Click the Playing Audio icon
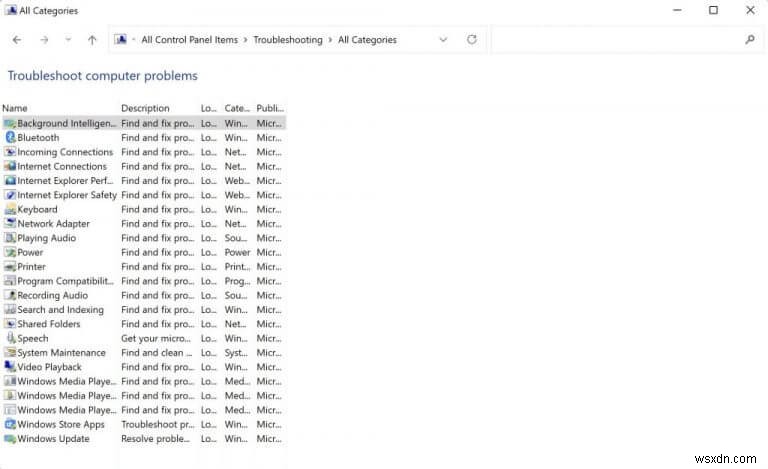The image size is (768, 469). [10, 239]
